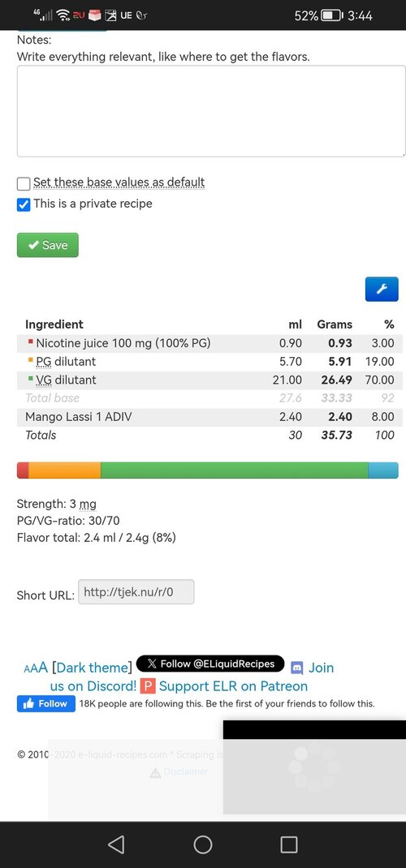Click the Facebook Follow thumbs-up button
This screenshot has width=406, height=868.
click(46, 703)
